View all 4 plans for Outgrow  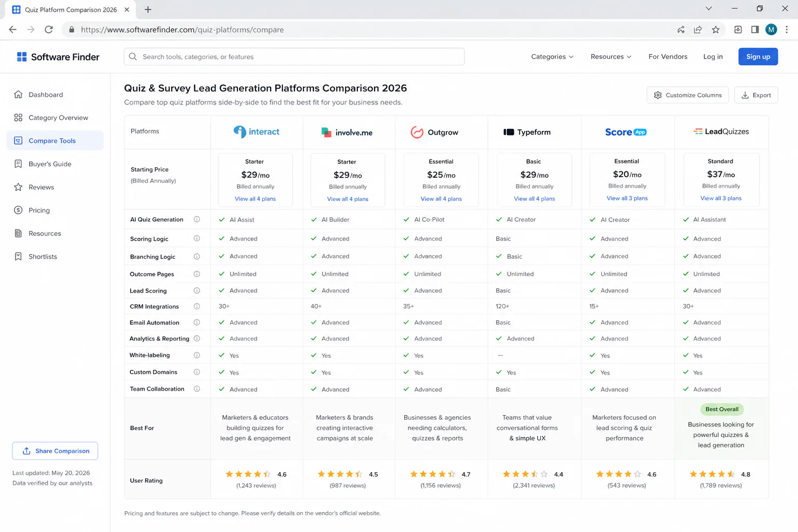441,199
